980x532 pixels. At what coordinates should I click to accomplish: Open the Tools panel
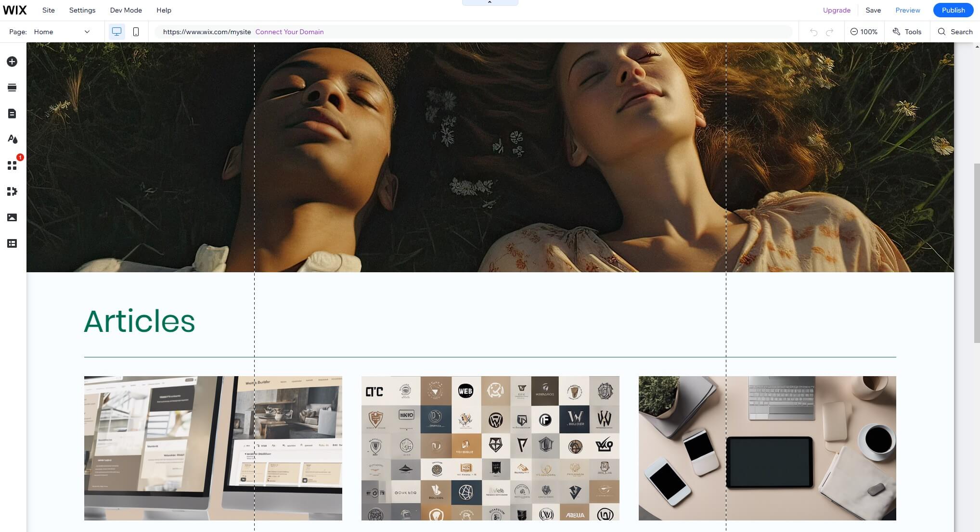pos(907,32)
